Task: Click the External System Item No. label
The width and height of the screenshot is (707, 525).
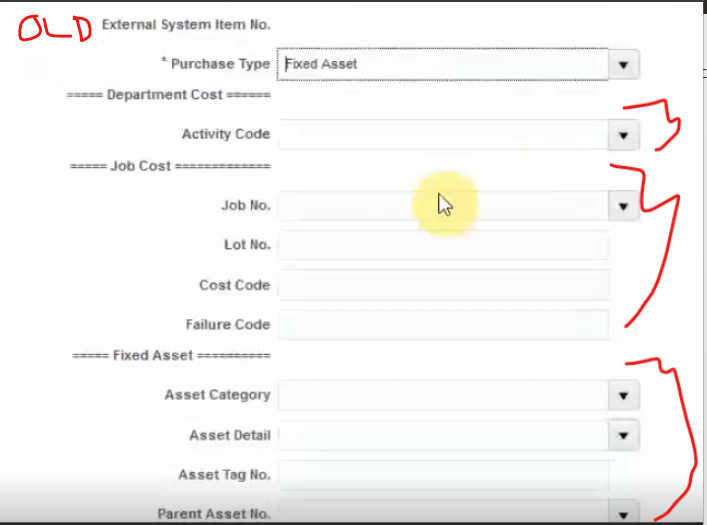Action: pos(186,24)
